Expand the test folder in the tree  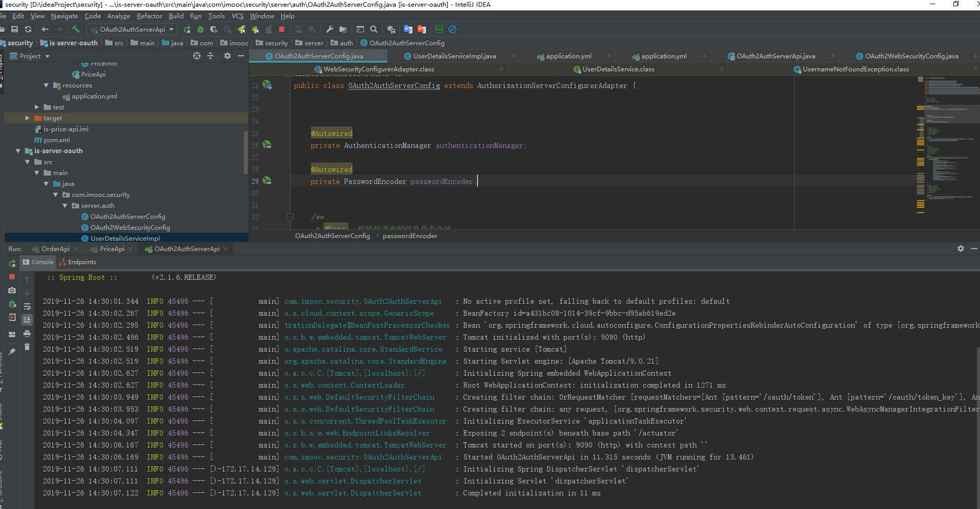(x=37, y=107)
